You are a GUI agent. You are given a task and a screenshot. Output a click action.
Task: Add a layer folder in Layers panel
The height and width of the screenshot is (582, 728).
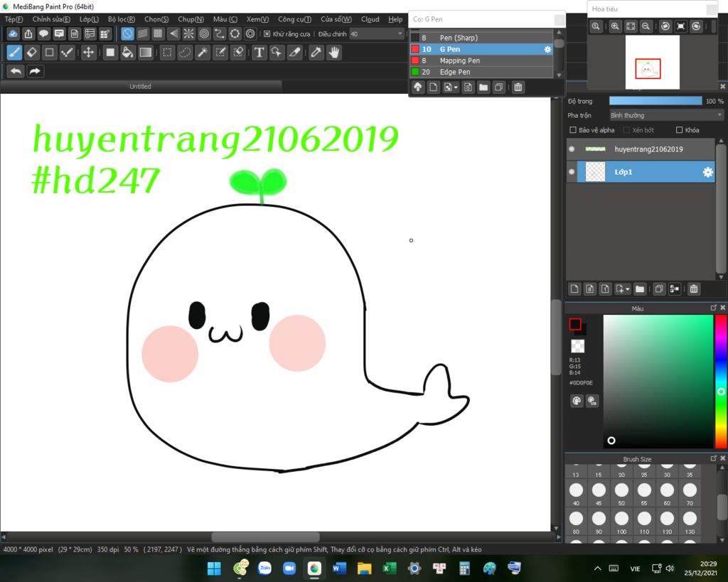click(640, 289)
